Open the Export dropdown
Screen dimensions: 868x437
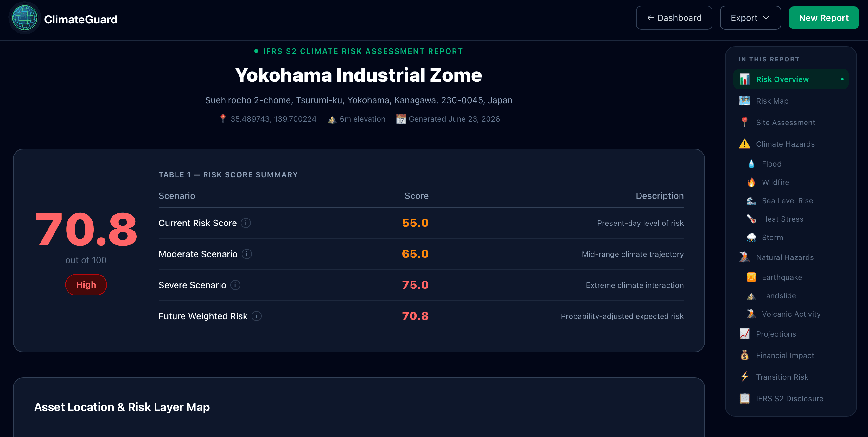750,18
